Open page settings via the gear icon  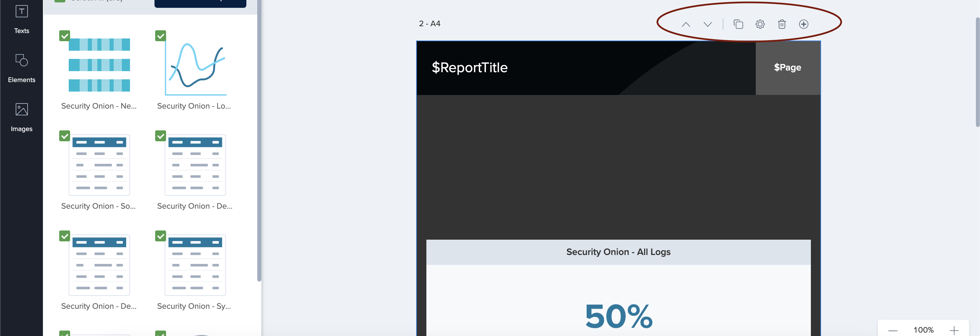click(760, 25)
